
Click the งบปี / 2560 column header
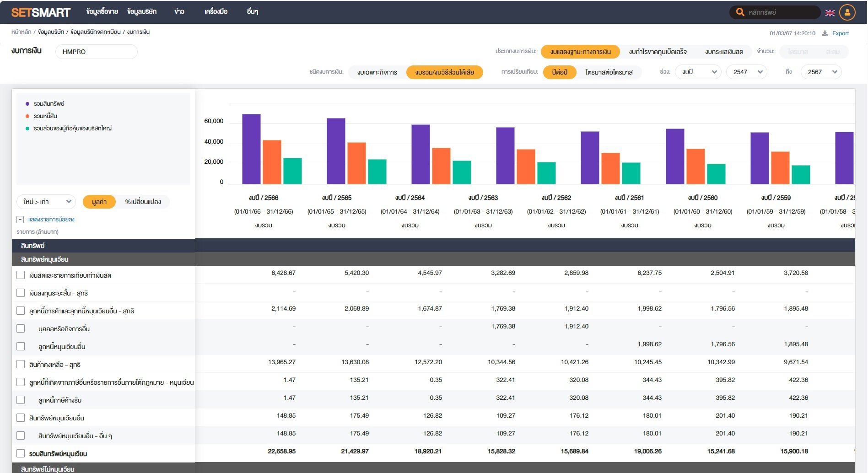pyautogui.click(x=703, y=198)
